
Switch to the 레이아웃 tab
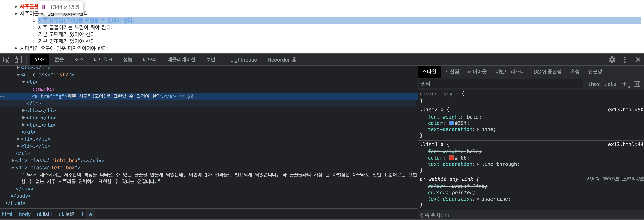coord(477,72)
